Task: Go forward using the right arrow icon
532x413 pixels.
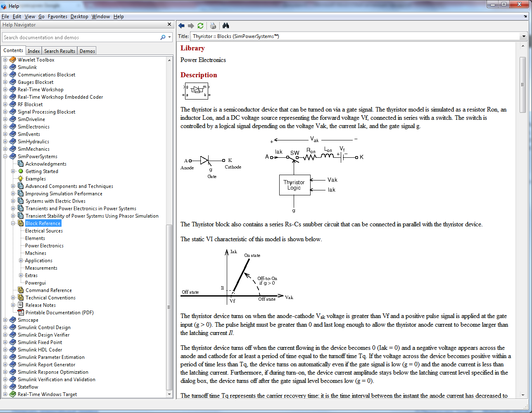Action: (x=191, y=26)
